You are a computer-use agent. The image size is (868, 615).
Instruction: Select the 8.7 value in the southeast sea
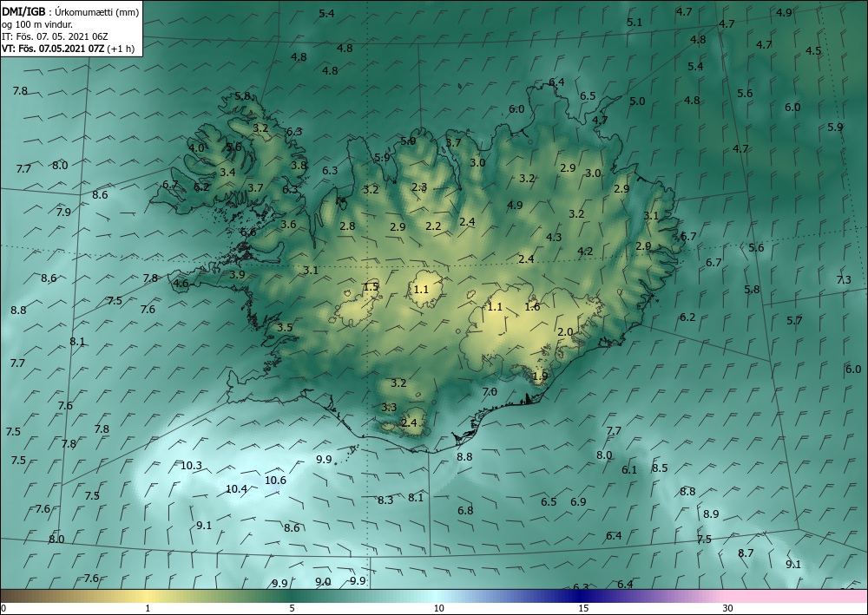click(x=746, y=553)
